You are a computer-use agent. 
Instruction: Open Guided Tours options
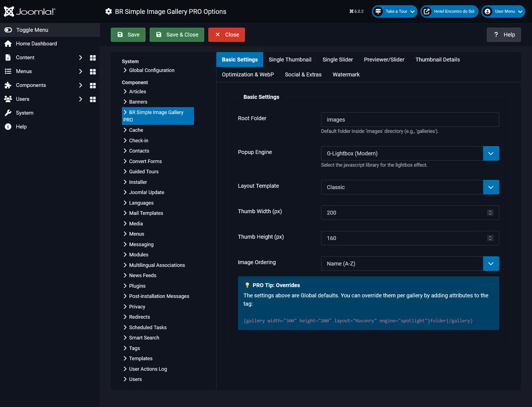coord(141,172)
